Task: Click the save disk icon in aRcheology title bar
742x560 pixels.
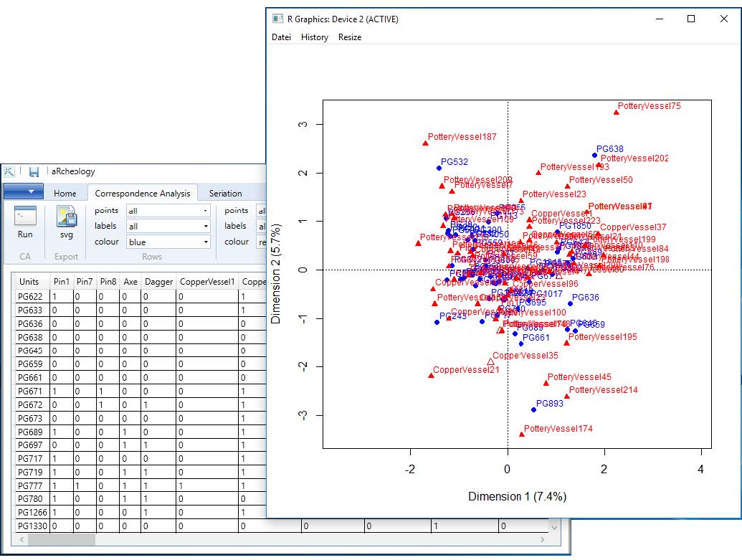Action: point(34,172)
